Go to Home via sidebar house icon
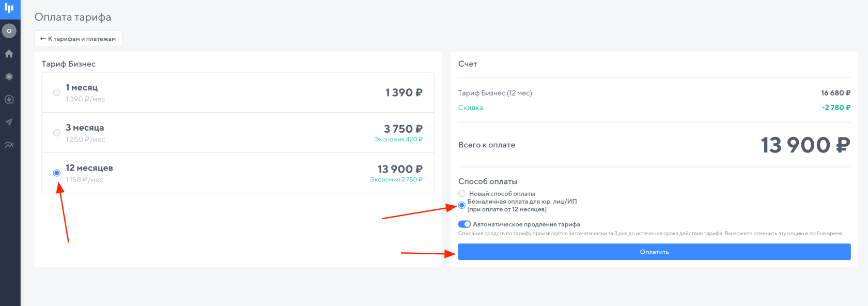The image size is (868, 306). tap(9, 54)
